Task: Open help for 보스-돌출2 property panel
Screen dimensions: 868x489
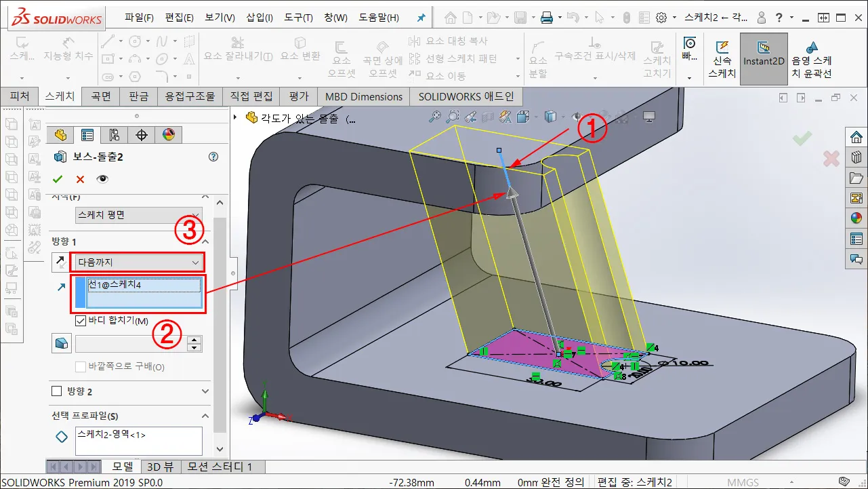Action: [x=213, y=157]
